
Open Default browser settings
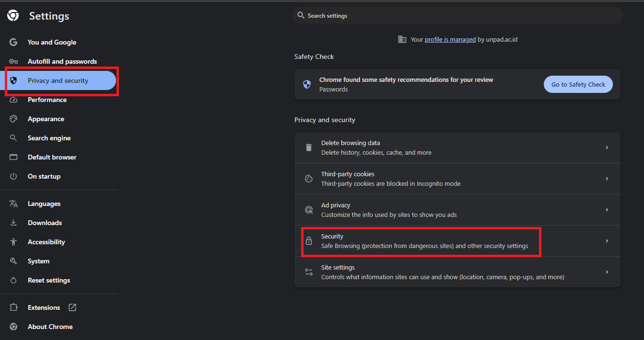tap(52, 157)
